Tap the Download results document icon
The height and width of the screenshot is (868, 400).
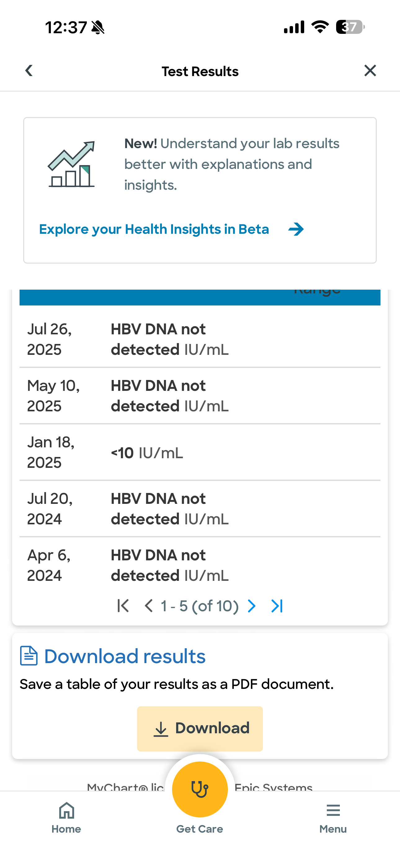click(29, 656)
